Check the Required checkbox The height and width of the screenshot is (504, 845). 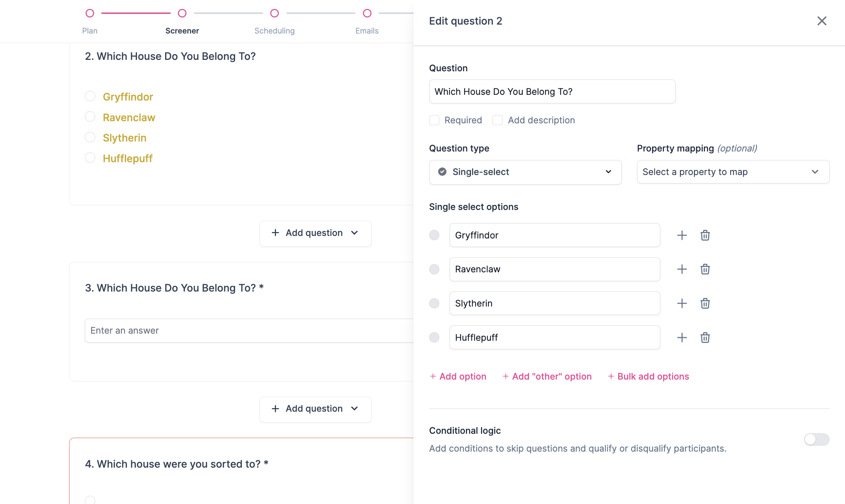pyautogui.click(x=434, y=120)
